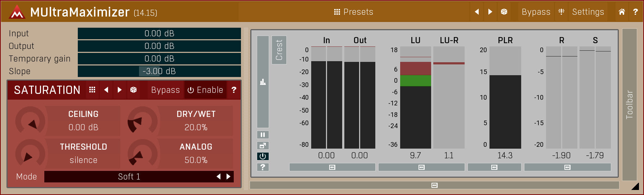Click the meter help question mark icon

pyautogui.click(x=263, y=167)
